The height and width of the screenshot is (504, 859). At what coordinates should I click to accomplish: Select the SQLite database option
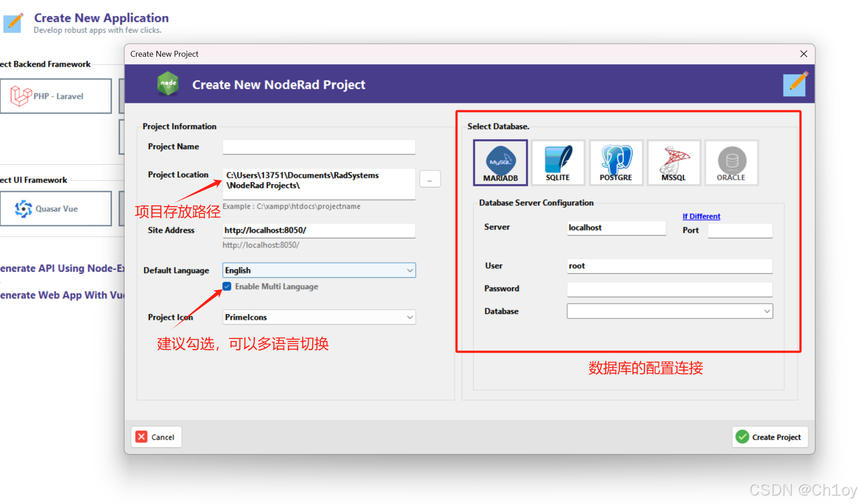[x=558, y=162]
